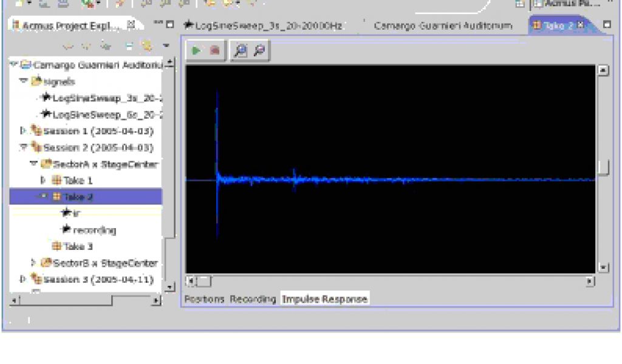Open the Project Explorer view menu arrow

tap(166, 45)
